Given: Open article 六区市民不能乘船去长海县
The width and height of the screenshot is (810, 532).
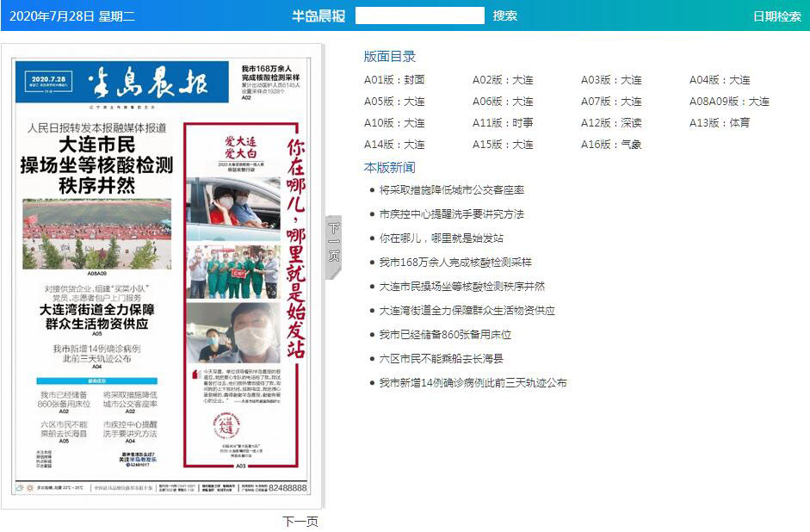Looking at the screenshot, I should (x=442, y=359).
